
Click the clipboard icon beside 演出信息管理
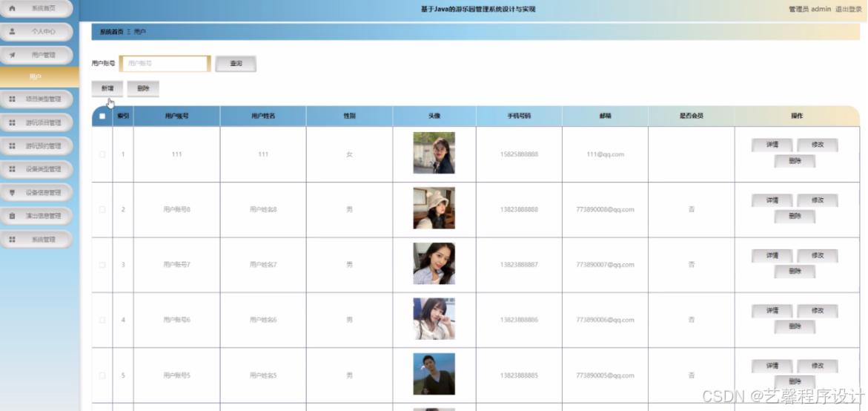click(x=12, y=216)
